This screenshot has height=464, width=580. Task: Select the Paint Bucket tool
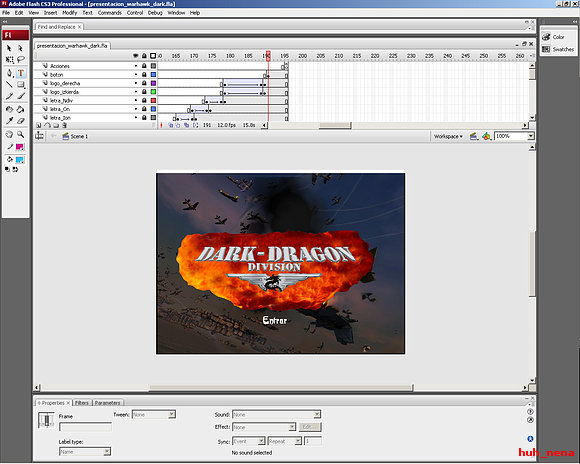tap(21, 109)
